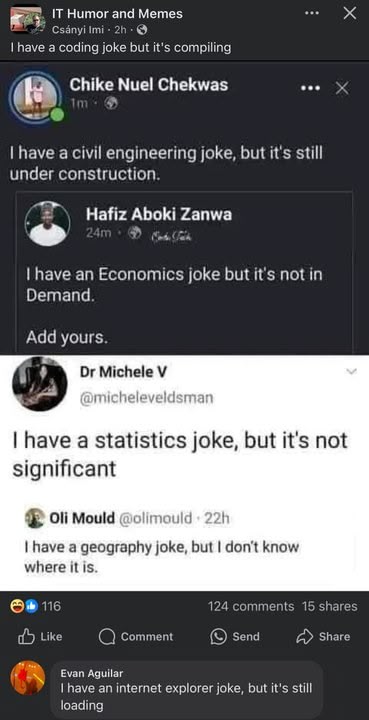
Task: View the 116 reactions list
Action: tap(36, 607)
